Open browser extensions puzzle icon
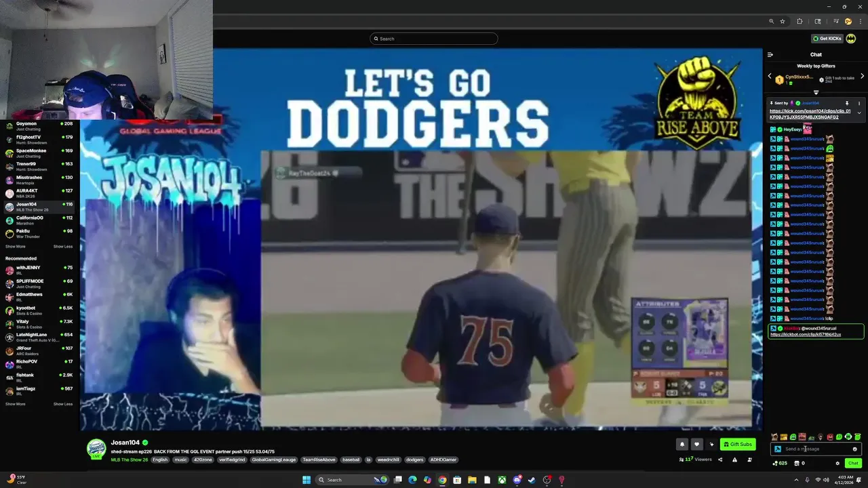This screenshot has width=868, height=488. (800, 21)
